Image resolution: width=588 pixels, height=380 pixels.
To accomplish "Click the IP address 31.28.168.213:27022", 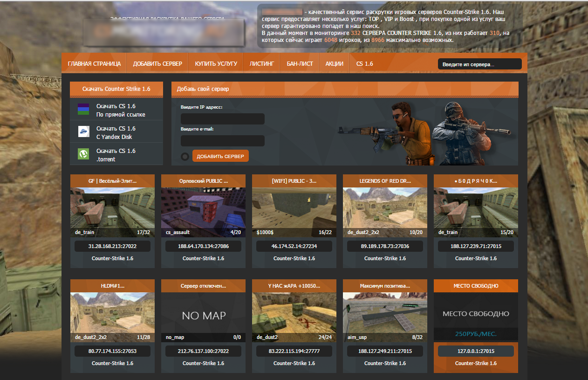I will (x=112, y=246).
